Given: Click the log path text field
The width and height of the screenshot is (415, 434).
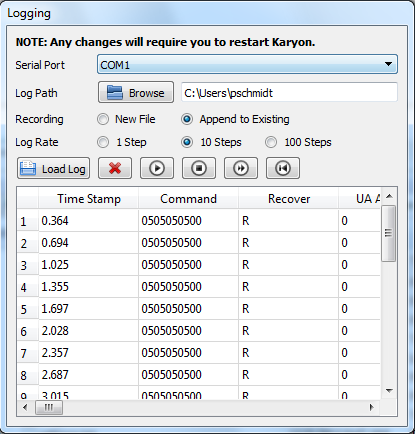Looking at the screenshot, I should coord(289,92).
